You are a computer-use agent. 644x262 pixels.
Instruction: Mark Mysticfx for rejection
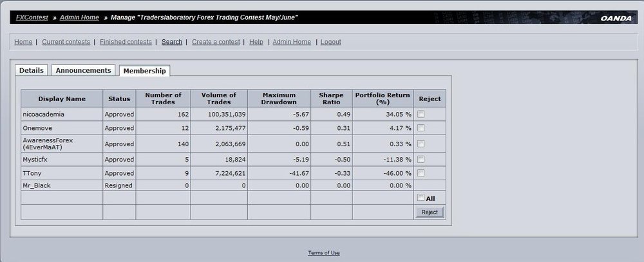pyautogui.click(x=421, y=159)
